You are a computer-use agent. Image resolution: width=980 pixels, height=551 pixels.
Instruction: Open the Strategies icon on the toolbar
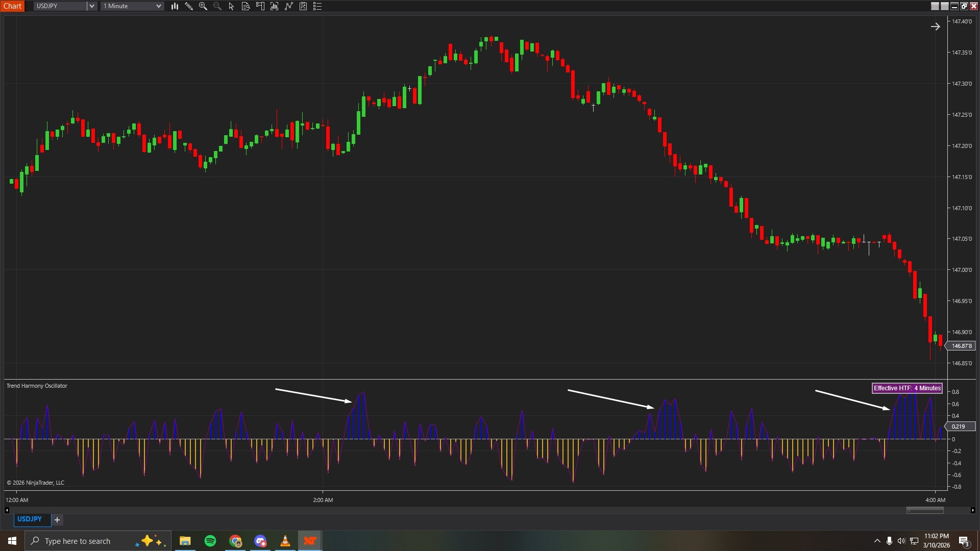[x=288, y=6]
